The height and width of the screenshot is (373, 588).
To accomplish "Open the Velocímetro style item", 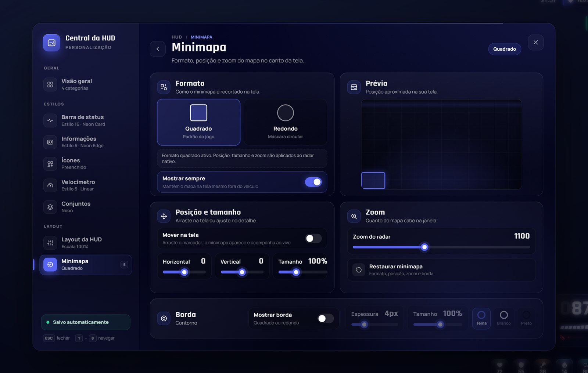I will coord(86,185).
